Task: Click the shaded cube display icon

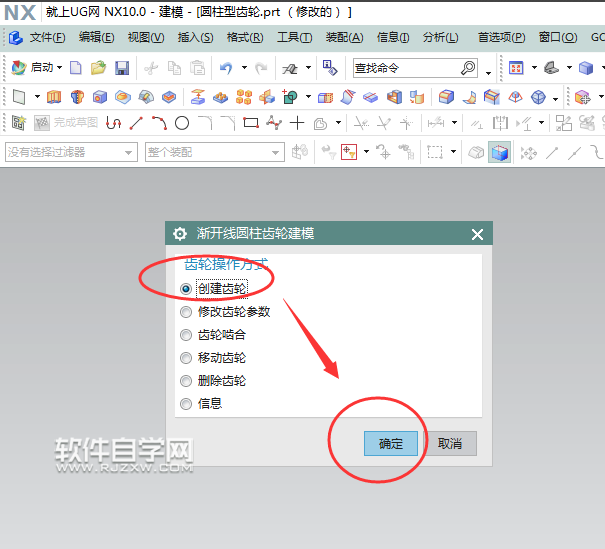Action: 499,152
